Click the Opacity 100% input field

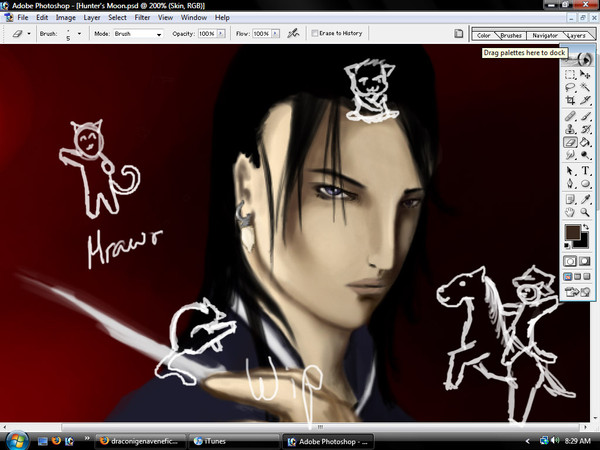pos(207,34)
